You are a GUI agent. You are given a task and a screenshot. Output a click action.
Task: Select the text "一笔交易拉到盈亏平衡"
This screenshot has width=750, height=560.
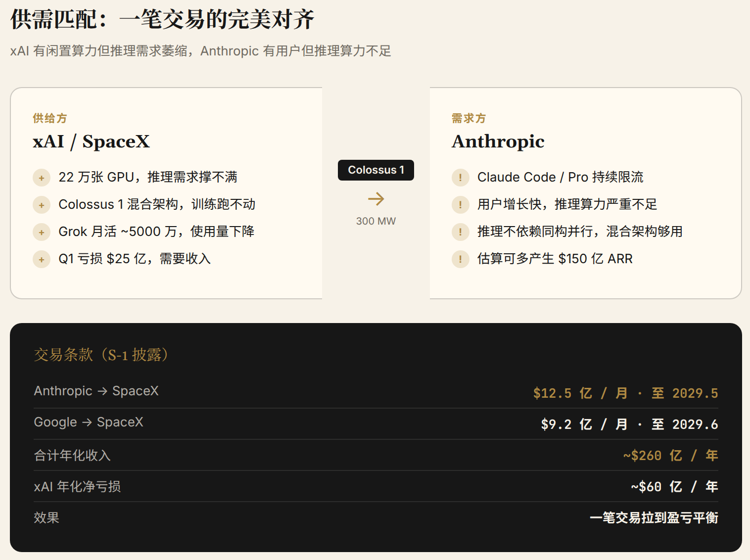tap(654, 518)
